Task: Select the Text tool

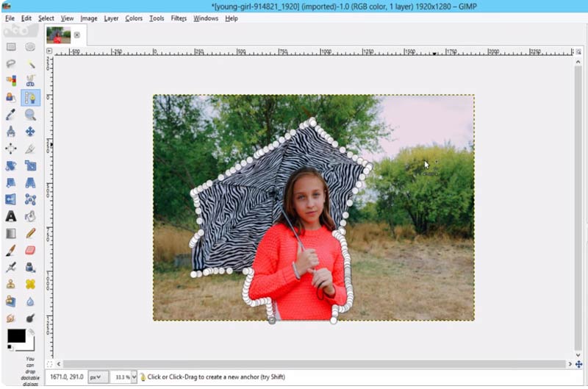Action: pos(11,216)
